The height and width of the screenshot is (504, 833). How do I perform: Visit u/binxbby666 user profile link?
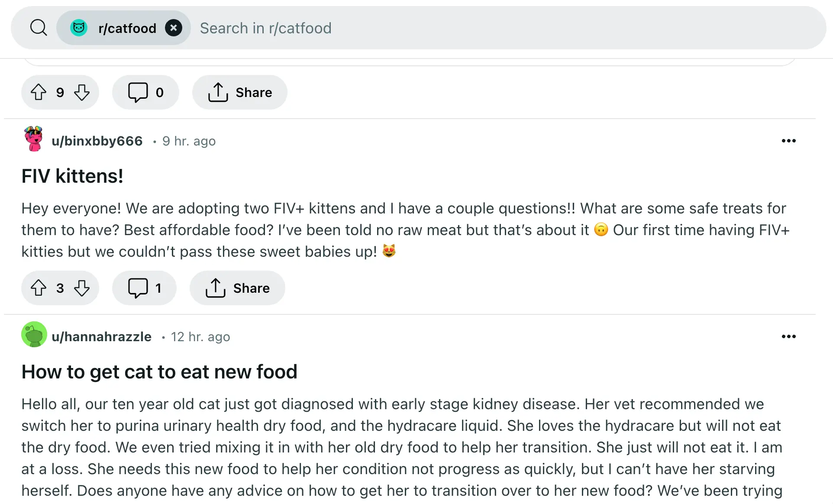click(97, 141)
